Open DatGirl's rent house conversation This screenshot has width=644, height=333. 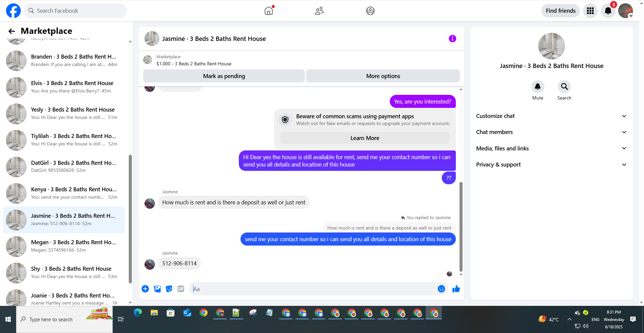64,166
